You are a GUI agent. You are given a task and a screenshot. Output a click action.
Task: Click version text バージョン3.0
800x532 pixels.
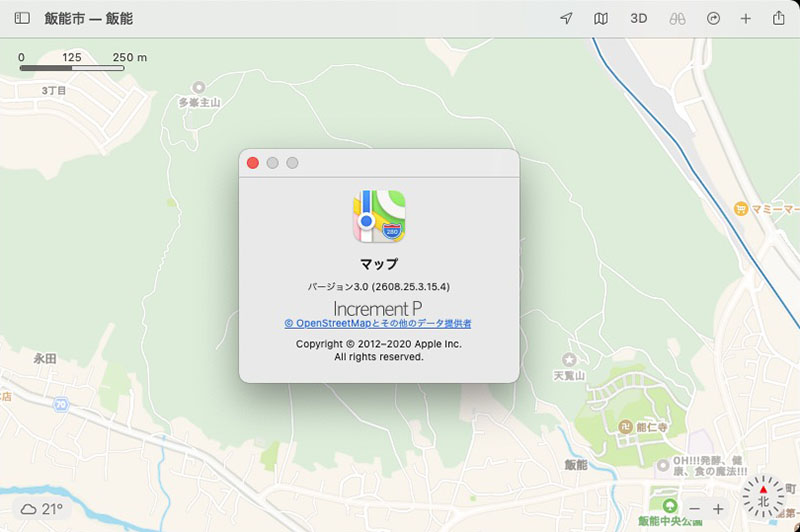click(x=379, y=287)
